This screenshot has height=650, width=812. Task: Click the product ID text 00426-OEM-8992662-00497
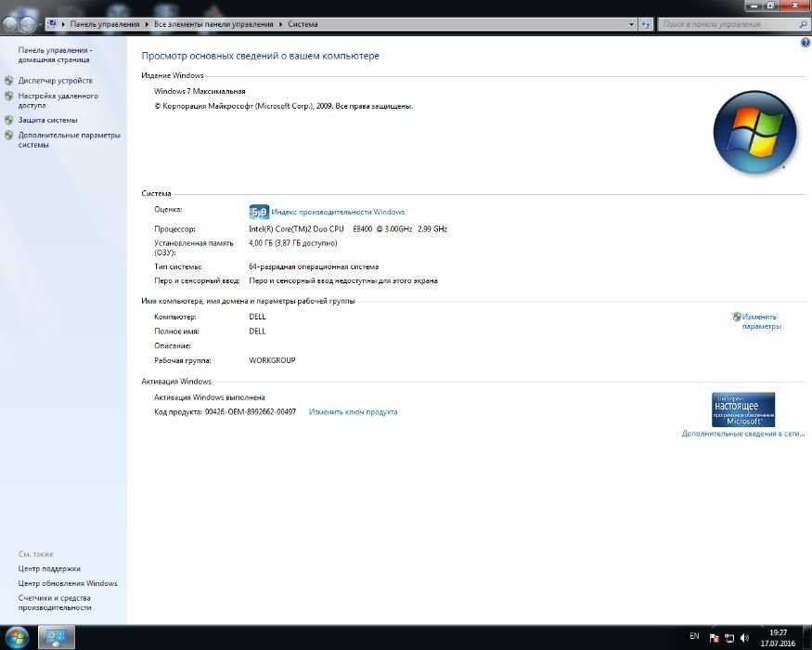tap(251, 412)
